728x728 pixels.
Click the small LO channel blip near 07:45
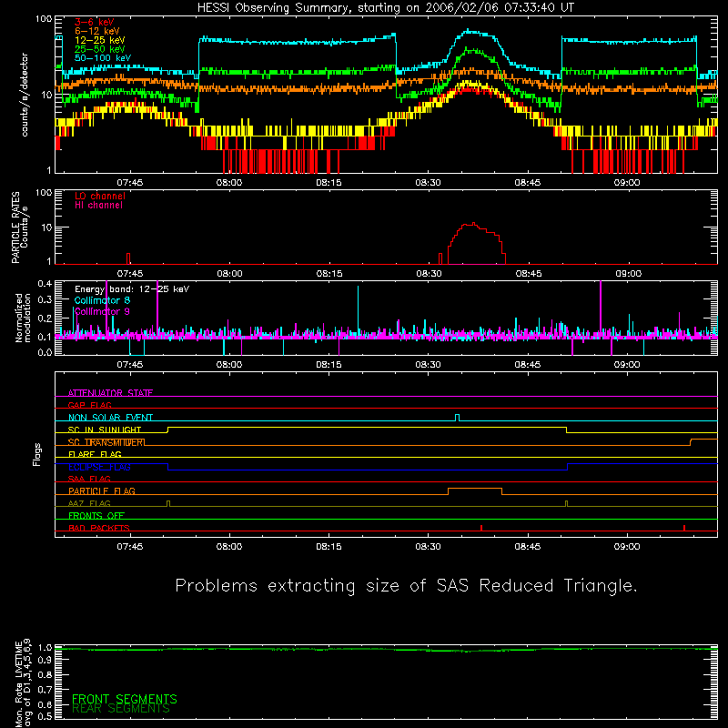pos(128,258)
